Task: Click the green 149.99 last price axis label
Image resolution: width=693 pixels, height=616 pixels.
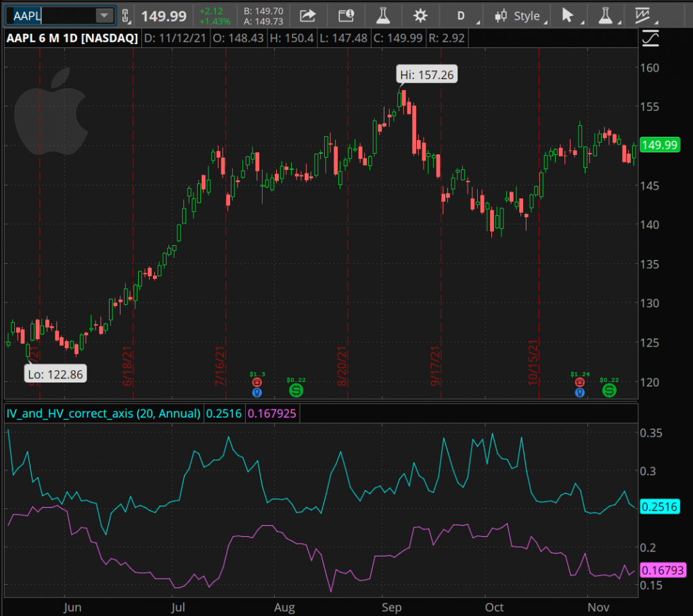Action: coord(660,145)
